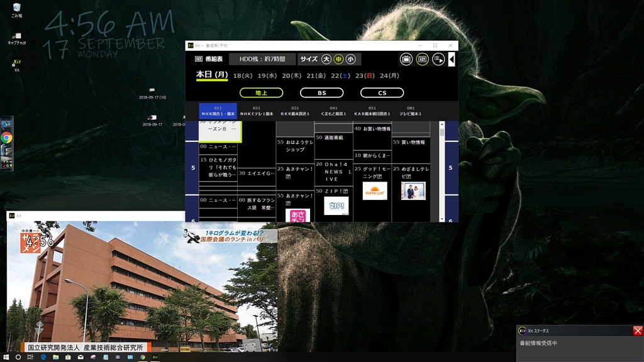Viewport: 644px width, 362px height.
Task: Open Xit desktop shortcut icon
Action: pyautogui.click(x=16, y=65)
